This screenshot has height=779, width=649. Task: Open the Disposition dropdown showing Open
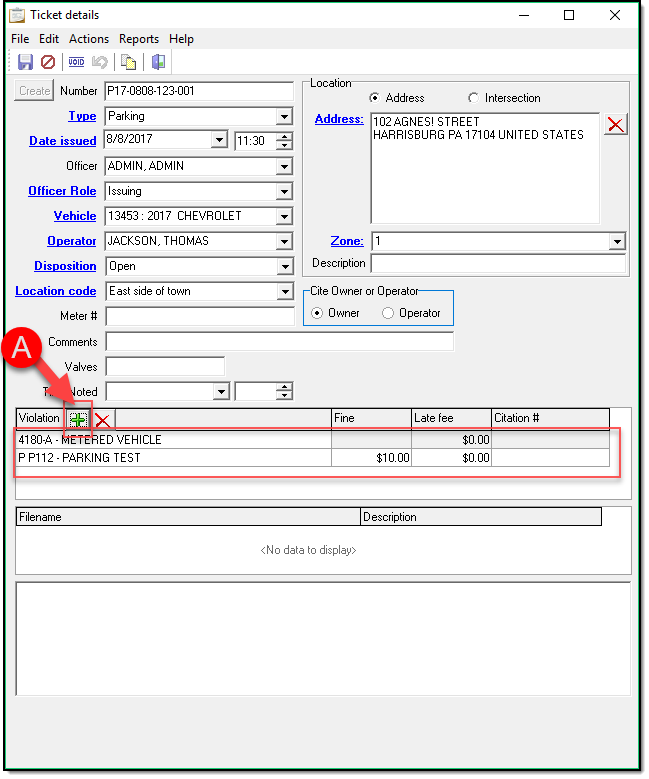click(x=284, y=267)
